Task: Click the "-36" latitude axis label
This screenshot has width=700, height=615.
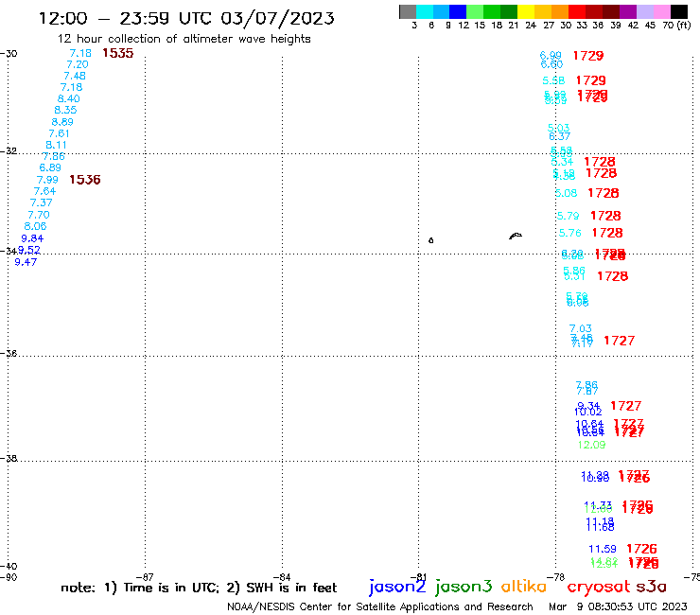Action: click(9, 353)
